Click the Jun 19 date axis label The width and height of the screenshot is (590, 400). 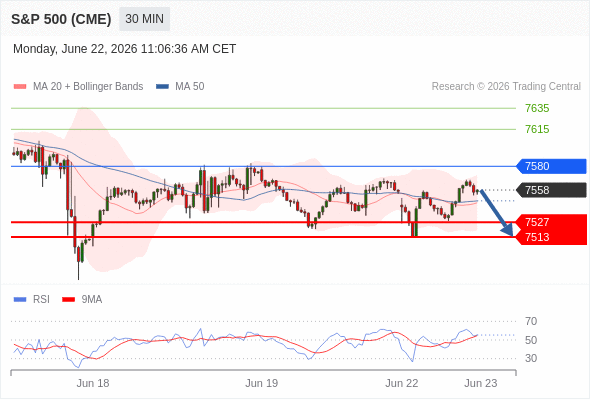262,383
